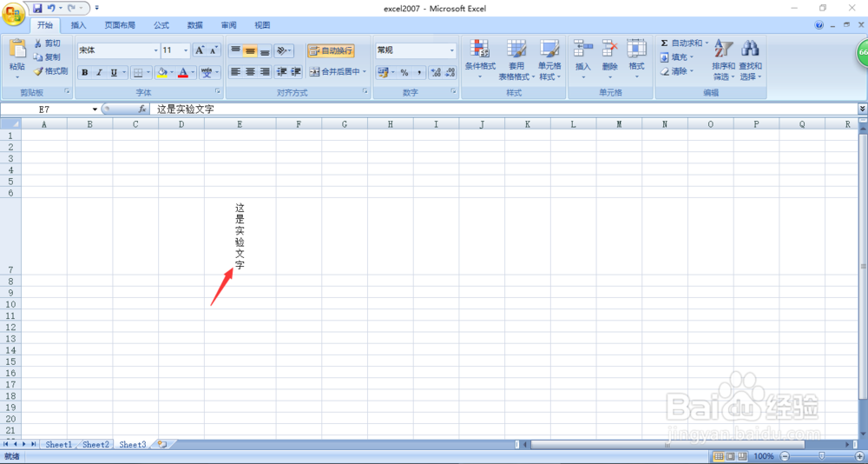Open Excel Help question mark icon
Screen dimensions: 868x464
point(819,25)
